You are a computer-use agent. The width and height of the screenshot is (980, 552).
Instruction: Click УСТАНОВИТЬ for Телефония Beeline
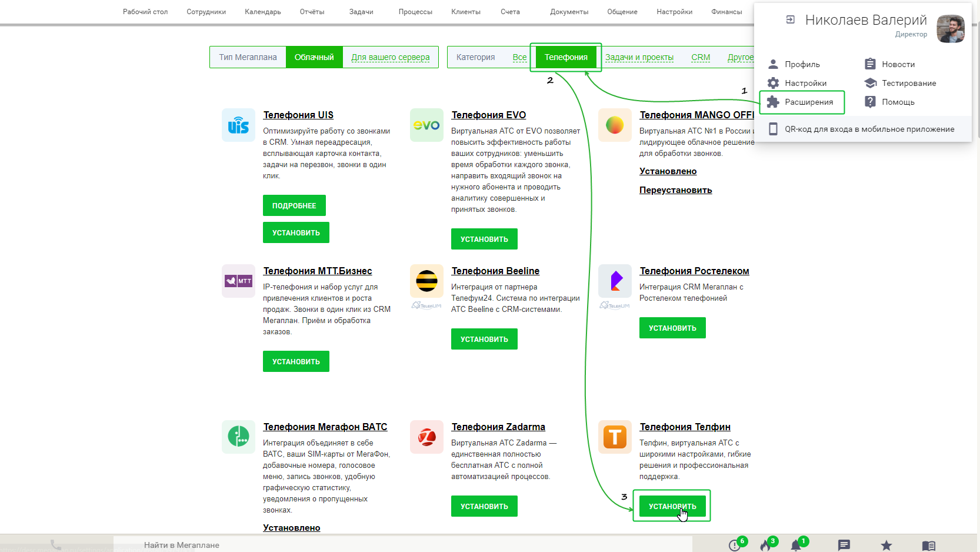click(484, 339)
